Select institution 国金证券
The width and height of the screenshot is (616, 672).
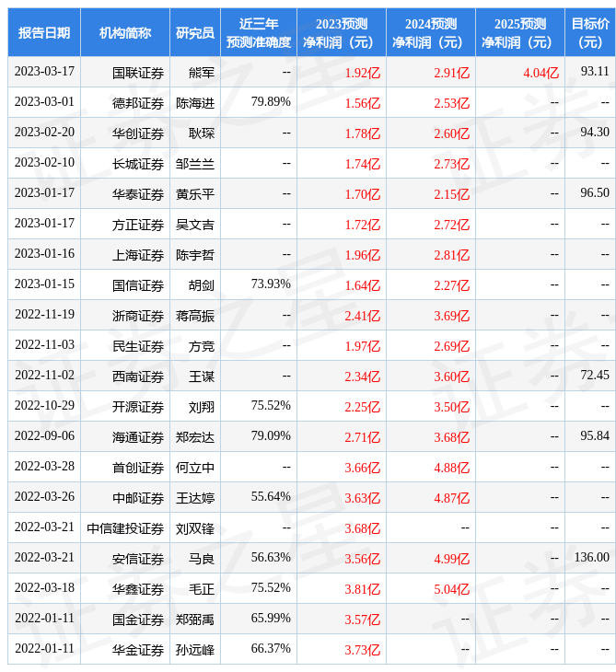pyautogui.click(x=138, y=620)
